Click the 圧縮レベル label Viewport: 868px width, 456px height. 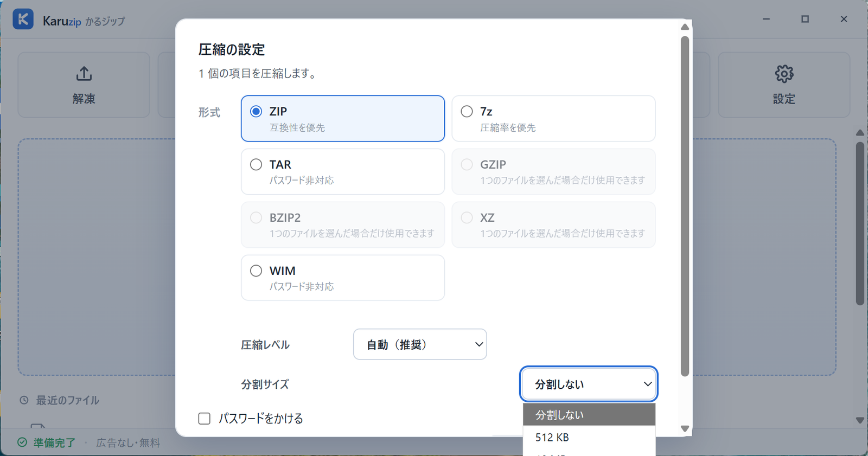[265, 345]
